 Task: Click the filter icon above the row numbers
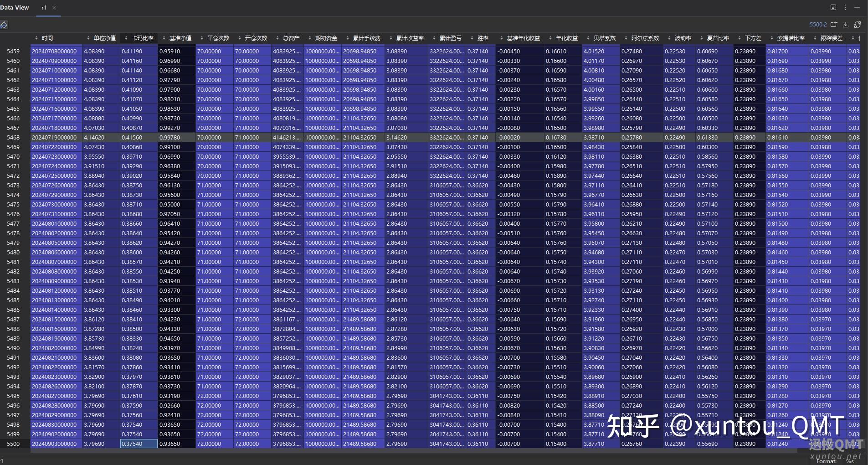pyautogui.click(x=4, y=24)
